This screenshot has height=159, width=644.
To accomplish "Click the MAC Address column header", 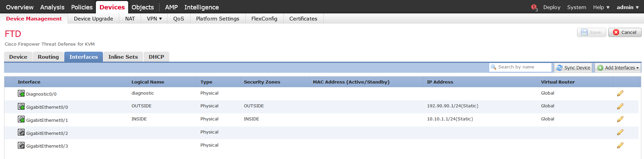I will 351,82.
